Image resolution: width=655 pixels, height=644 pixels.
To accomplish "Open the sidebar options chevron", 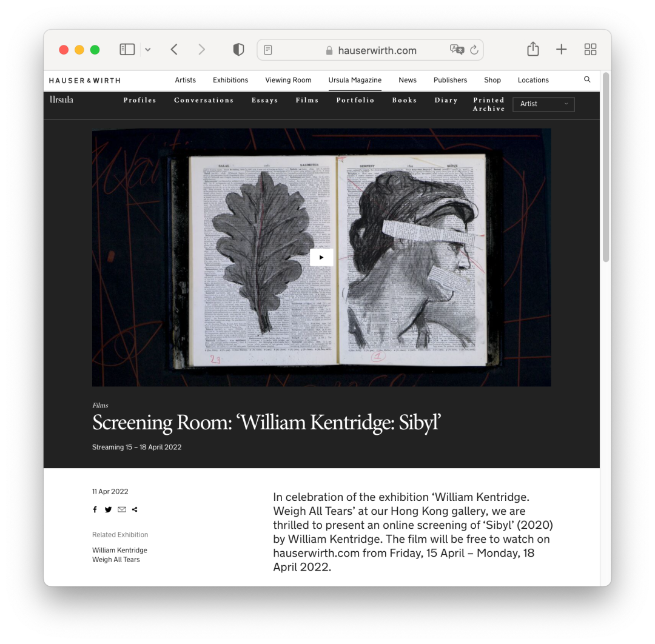I will coord(148,50).
